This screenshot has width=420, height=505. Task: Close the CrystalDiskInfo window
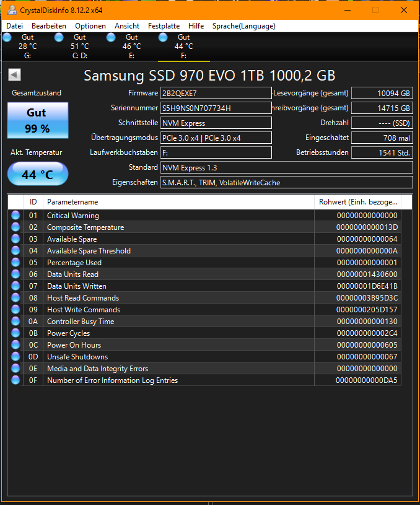click(404, 10)
